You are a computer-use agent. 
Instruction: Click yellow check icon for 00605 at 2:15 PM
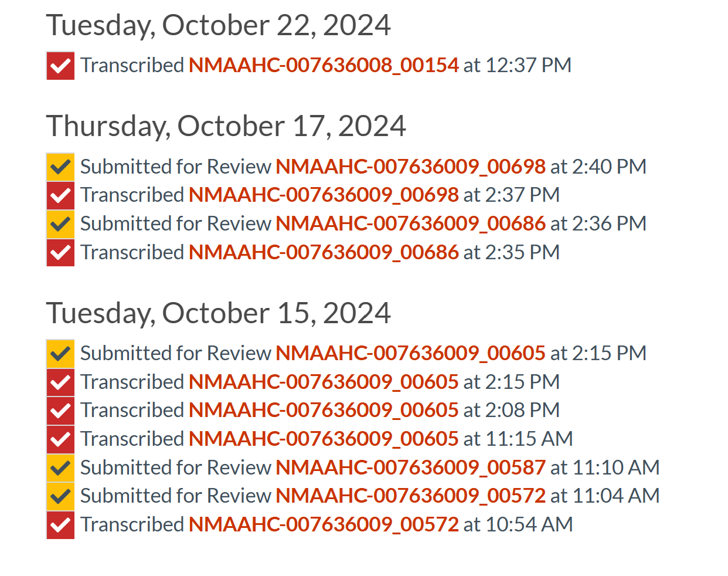(60, 354)
